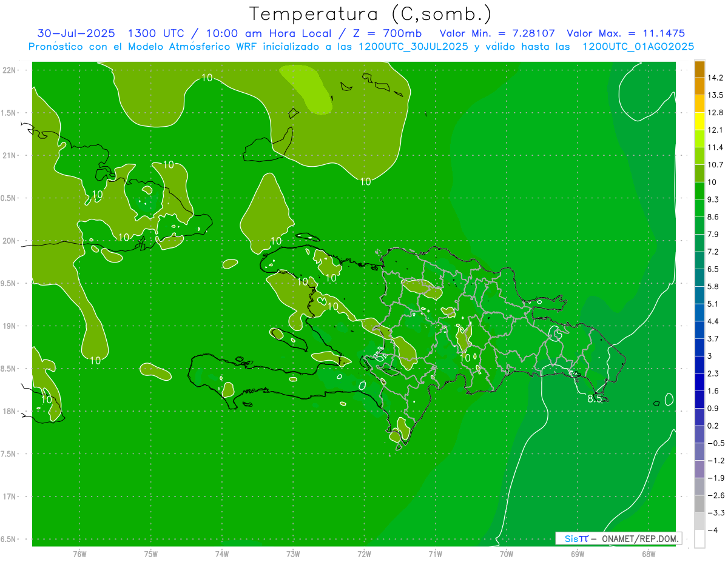Click the "70W" longitude axis label
The image size is (728, 562).
[506, 554]
